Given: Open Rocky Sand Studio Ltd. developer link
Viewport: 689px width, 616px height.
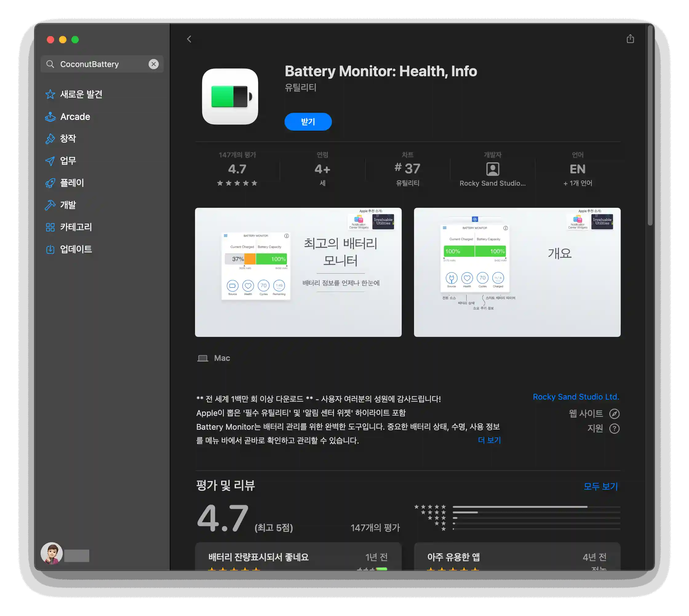Looking at the screenshot, I should click(x=575, y=397).
